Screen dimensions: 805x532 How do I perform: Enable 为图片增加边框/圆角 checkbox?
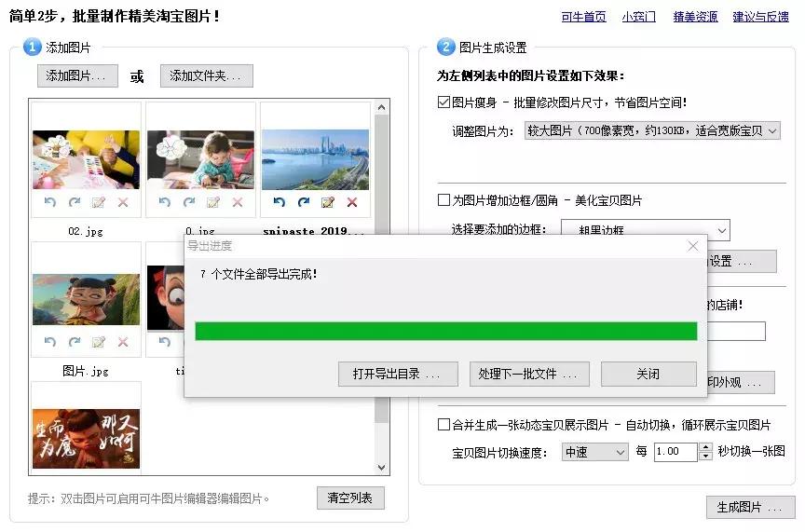443,199
